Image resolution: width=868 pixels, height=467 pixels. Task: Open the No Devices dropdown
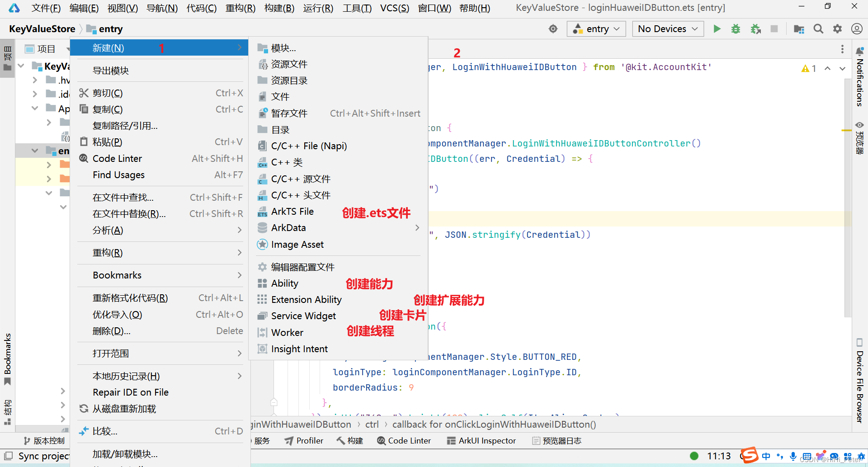[x=668, y=29]
